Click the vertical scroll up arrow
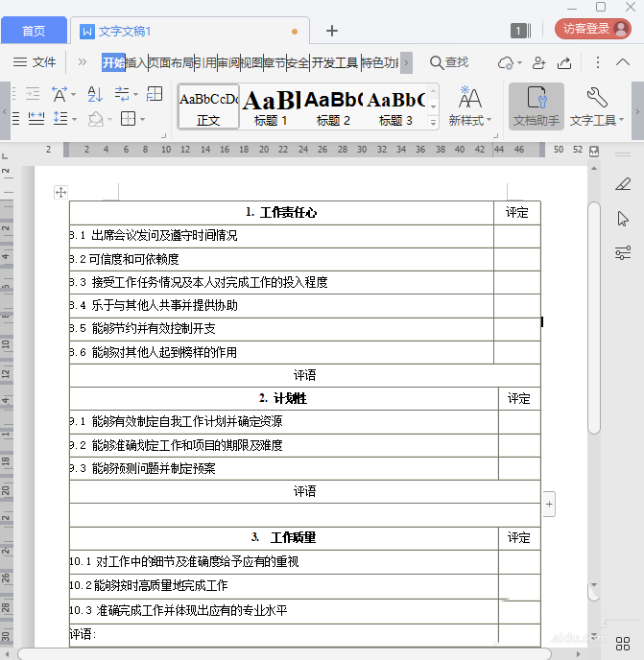644x660 pixels. tap(594, 169)
